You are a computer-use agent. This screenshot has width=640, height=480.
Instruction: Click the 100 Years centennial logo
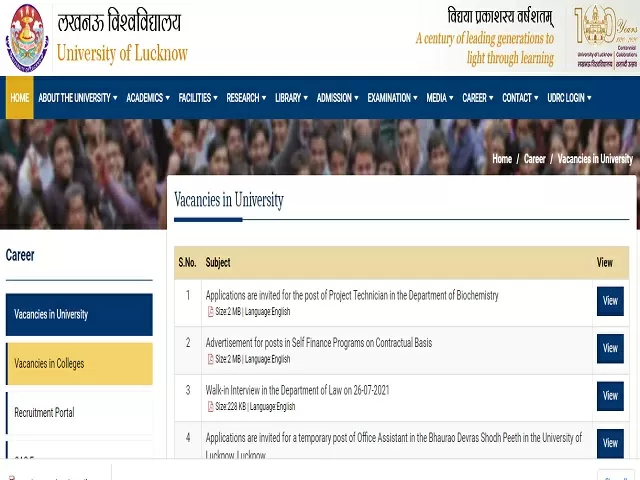(x=605, y=37)
